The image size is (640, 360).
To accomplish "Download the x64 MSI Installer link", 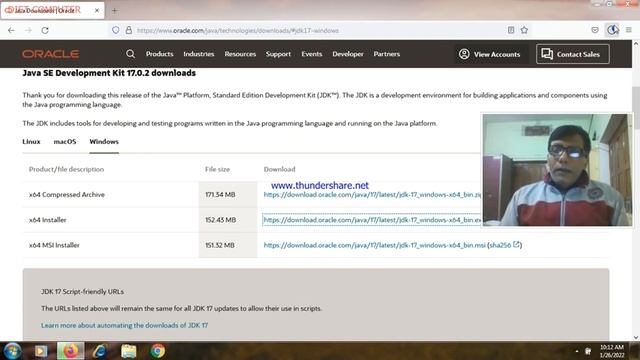I will point(374,245).
